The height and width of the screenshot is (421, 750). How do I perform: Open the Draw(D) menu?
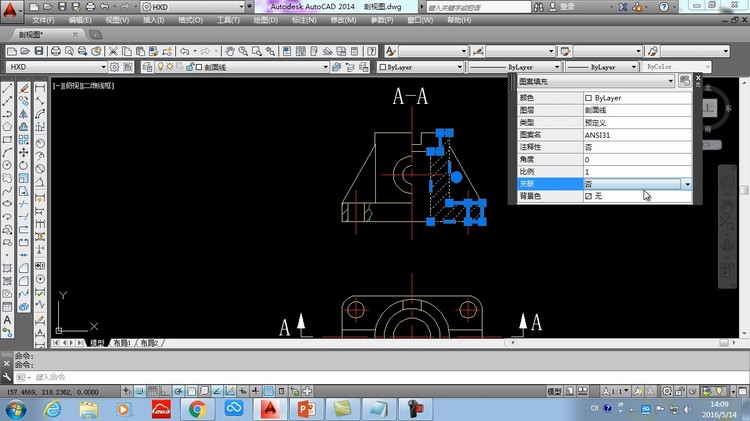tap(265, 20)
